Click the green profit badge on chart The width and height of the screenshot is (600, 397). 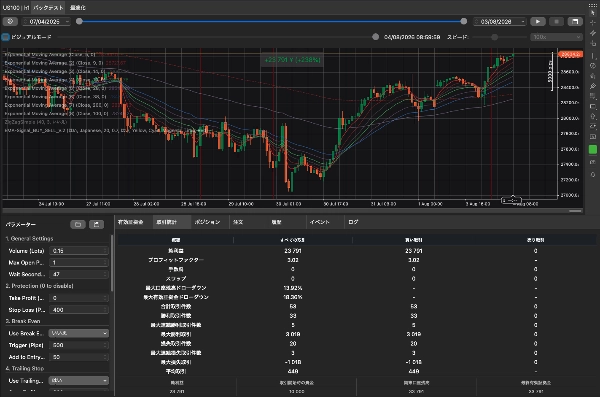[292, 60]
